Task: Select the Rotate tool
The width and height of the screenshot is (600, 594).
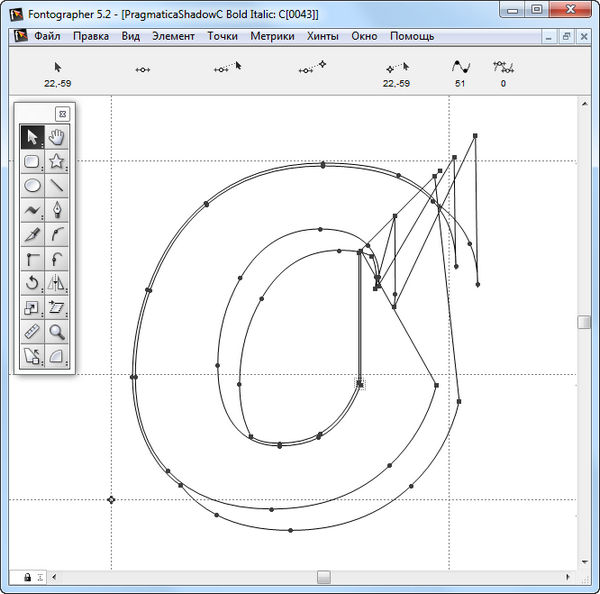Action: click(32, 283)
